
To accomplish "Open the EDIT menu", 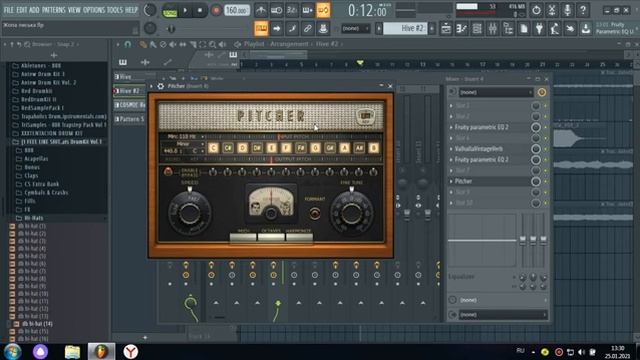I will click(x=22, y=10).
